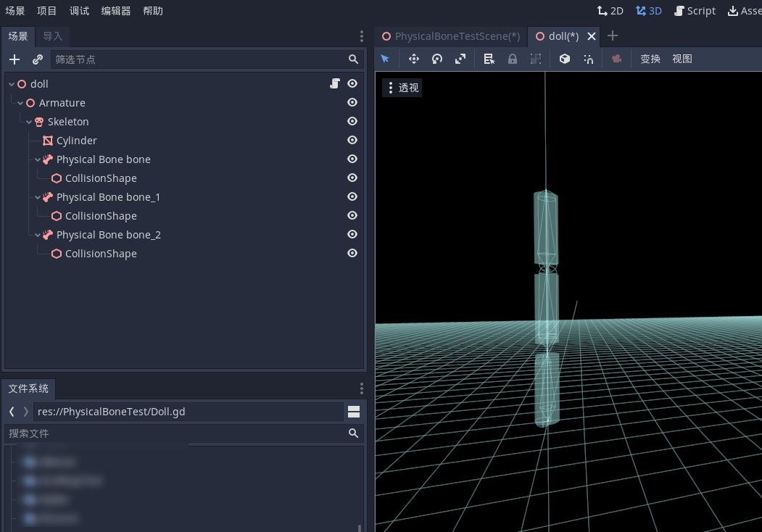
Task: Make children not selectable group icon
Action: point(536,59)
